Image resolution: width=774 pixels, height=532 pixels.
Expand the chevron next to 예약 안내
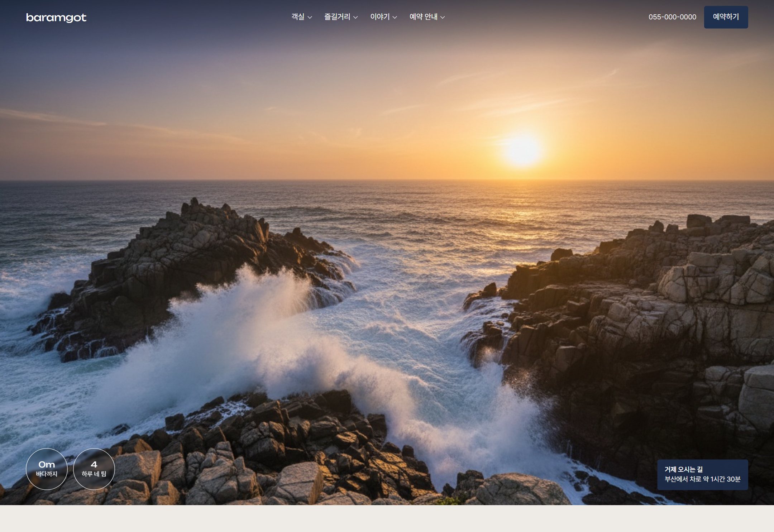[443, 17]
